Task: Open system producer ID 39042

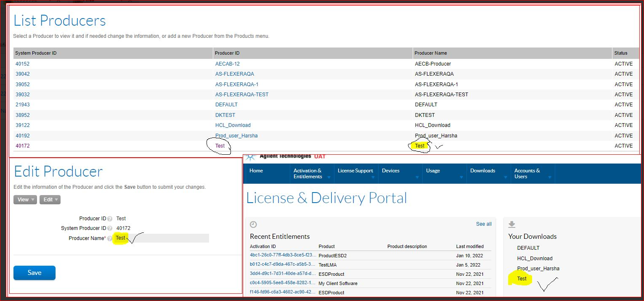Action: coord(23,74)
